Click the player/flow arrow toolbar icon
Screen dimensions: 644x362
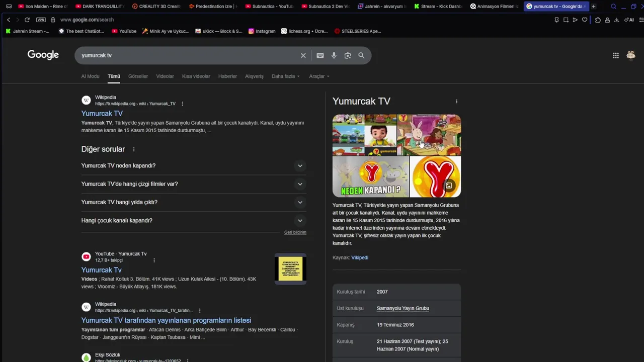click(x=575, y=20)
